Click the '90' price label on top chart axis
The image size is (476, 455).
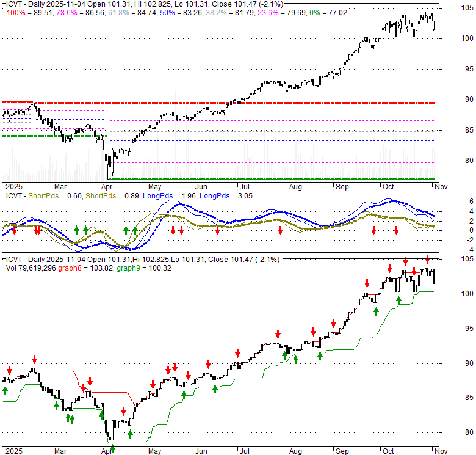(x=469, y=100)
